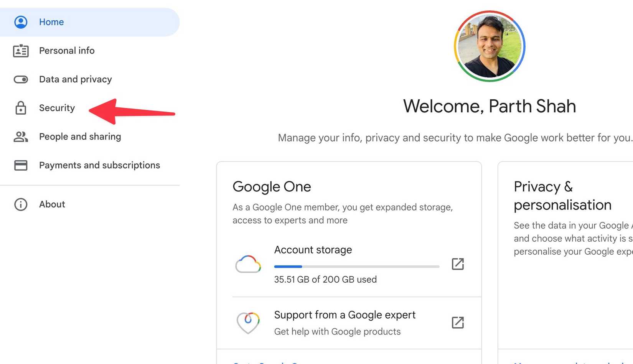Click the Home person icon in sidebar

tap(21, 22)
